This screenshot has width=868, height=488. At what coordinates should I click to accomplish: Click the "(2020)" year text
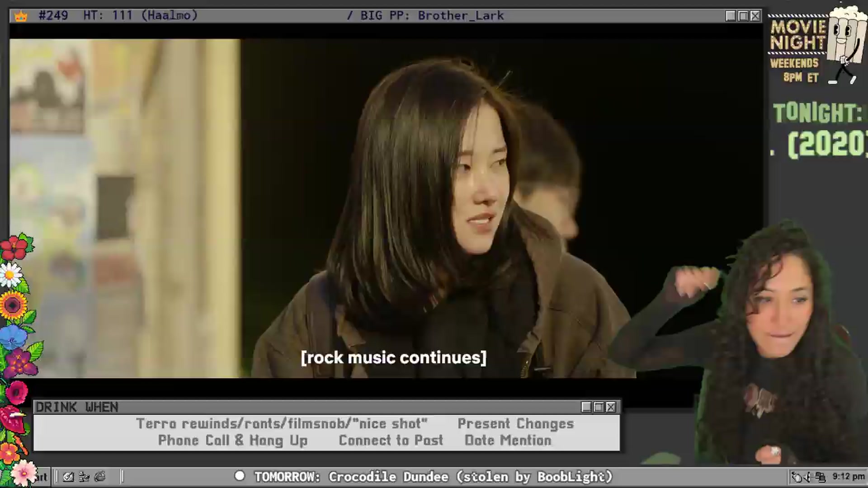tap(827, 145)
